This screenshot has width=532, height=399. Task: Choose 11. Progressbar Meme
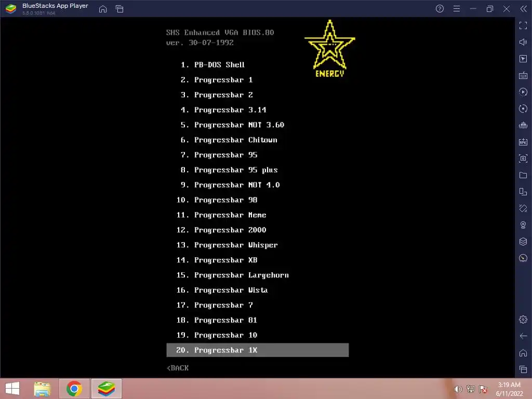[x=221, y=215]
